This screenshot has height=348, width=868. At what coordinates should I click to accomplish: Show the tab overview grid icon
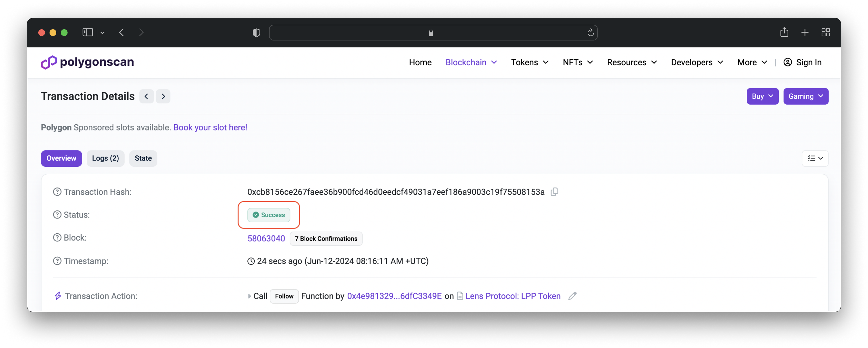pos(826,32)
